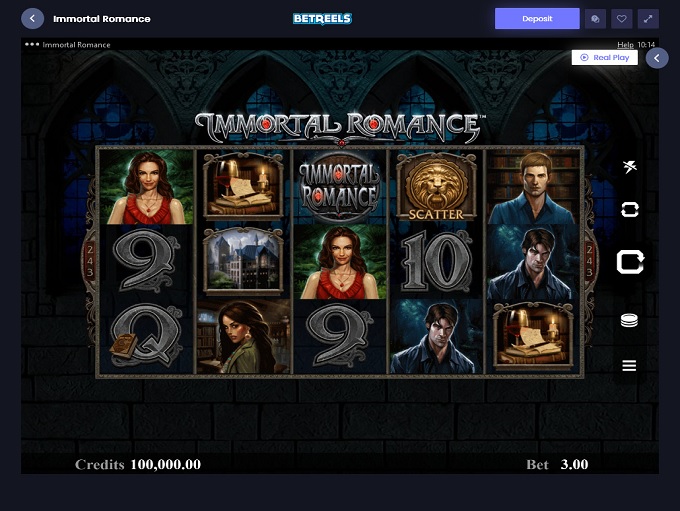Click the three dots next to Immortal Romance

[x=32, y=44]
